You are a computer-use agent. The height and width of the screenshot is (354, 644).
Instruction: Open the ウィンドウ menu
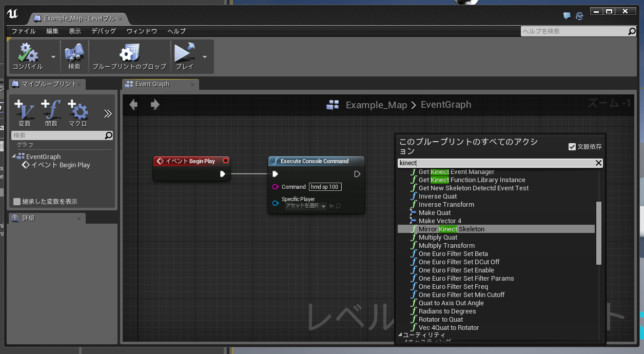[142, 31]
